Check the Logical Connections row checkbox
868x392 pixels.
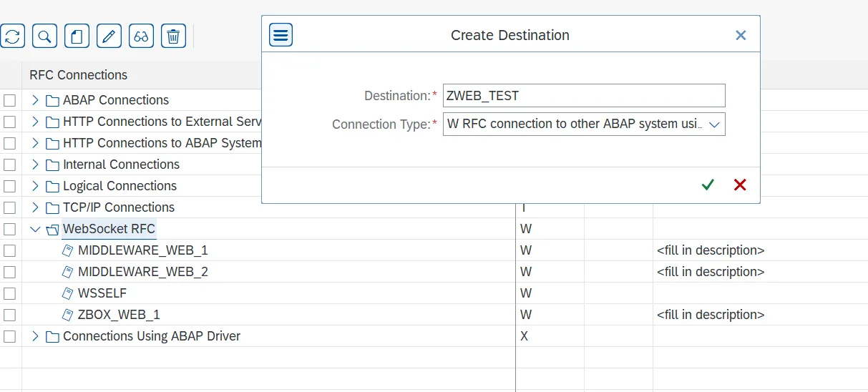[9, 186]
